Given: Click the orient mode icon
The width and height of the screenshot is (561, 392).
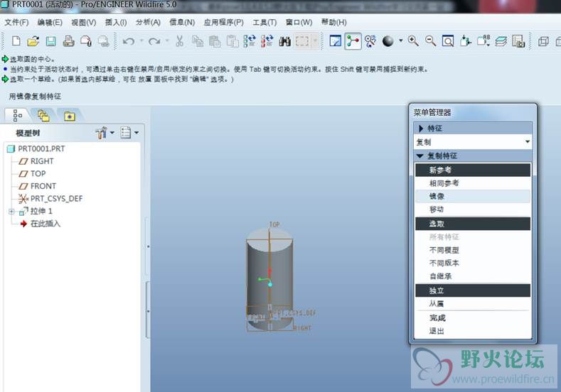Looking at the screenshot, I should pyautogui.click(x=370, y=41).
